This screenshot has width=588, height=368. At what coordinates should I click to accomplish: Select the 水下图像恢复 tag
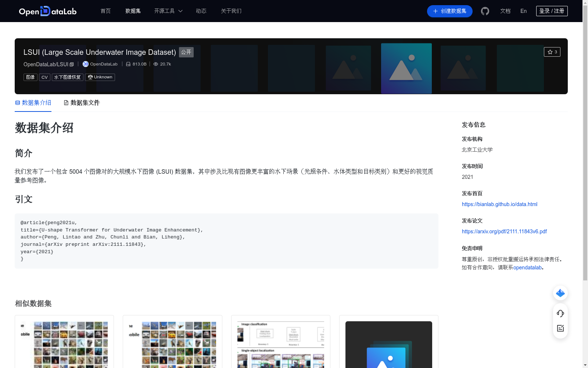pyautogui.click(x=67, y=77)
